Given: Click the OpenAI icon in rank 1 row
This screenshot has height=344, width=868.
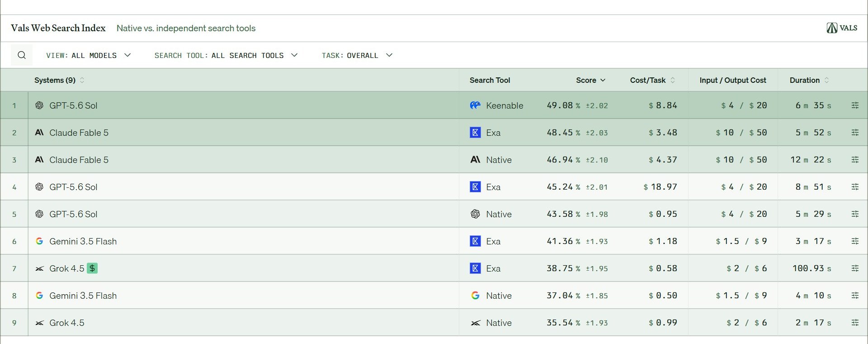Looking at the screenshot, I should (x=39, y=105).
